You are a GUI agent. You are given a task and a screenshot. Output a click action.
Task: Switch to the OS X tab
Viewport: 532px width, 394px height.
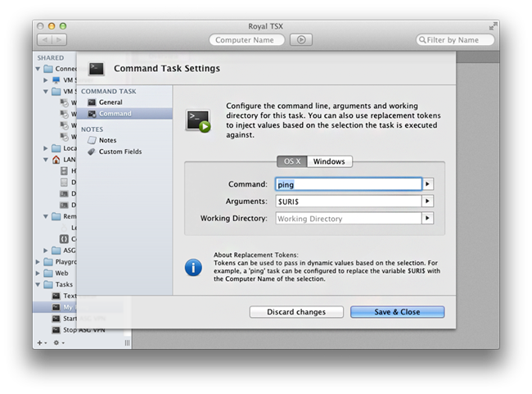292,161
